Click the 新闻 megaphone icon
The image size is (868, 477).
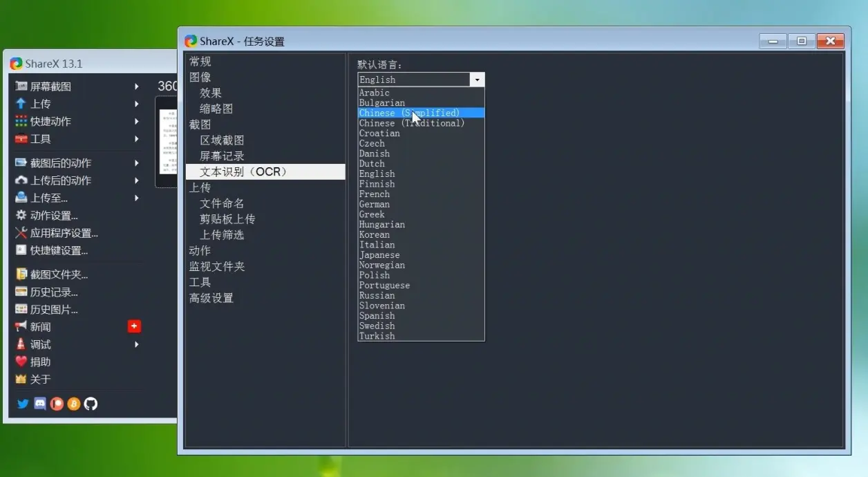[x=21, y=326]
